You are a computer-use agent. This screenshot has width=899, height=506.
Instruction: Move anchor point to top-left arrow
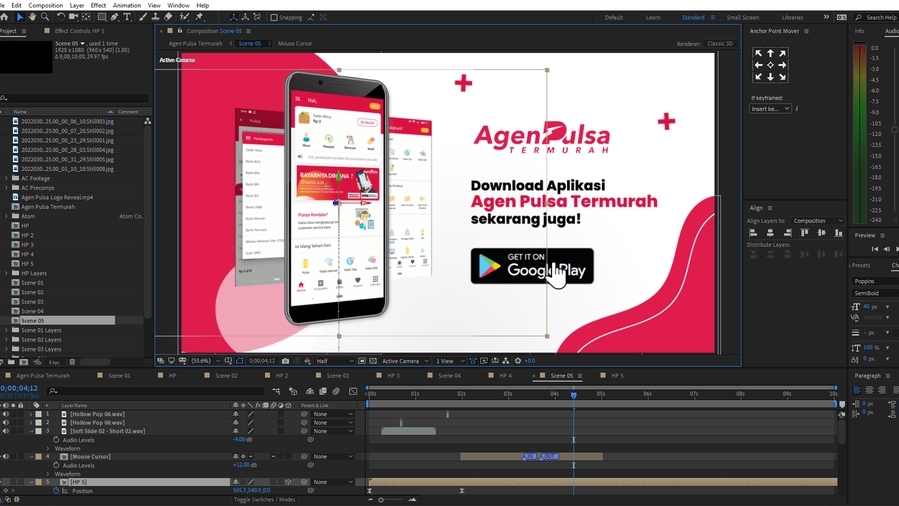[758, 53]
